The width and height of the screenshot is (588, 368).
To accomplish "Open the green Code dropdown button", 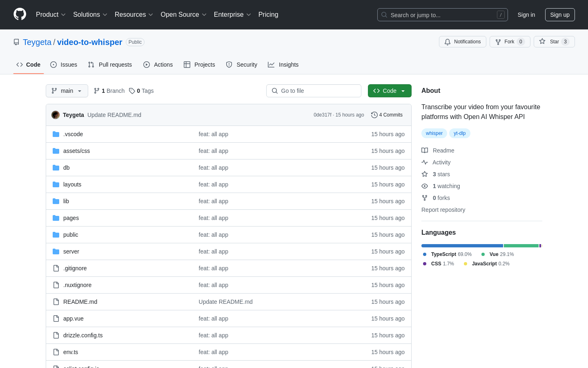I will pos(390,91).
